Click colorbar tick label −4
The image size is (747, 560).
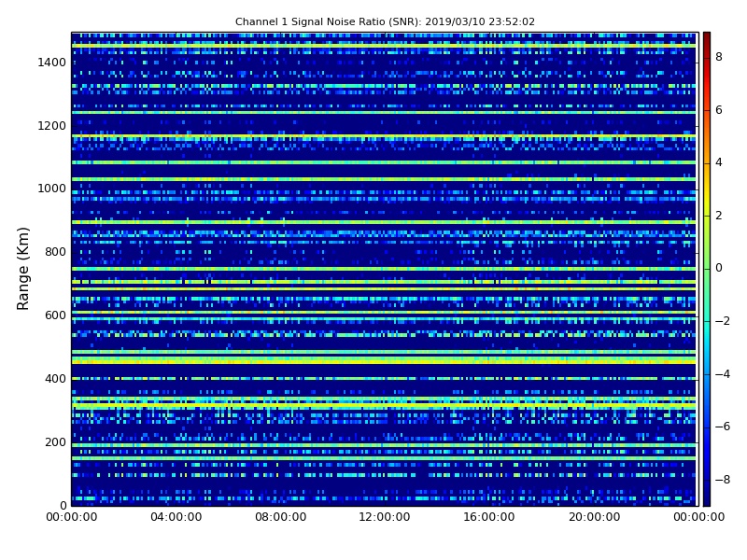tap(723, 374)
